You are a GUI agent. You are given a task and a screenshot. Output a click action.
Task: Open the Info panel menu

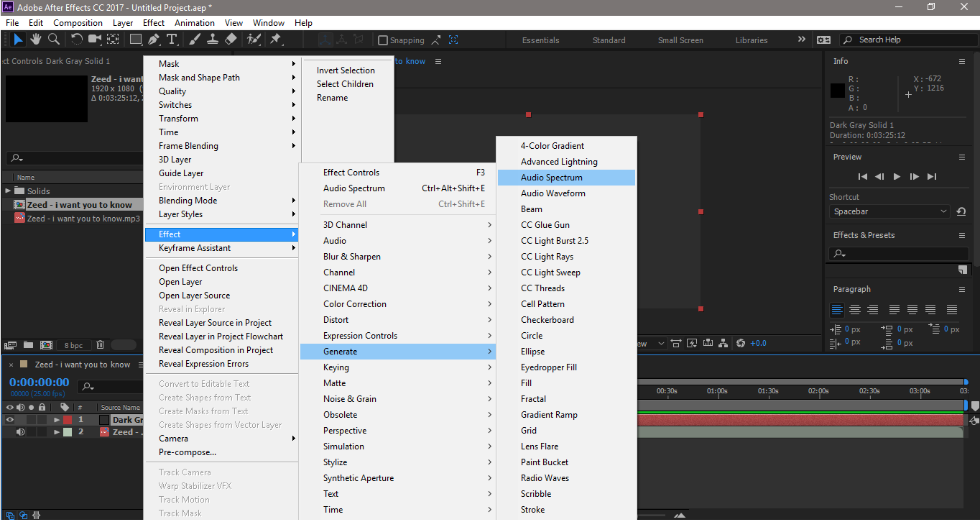click(x=962, y=62)
